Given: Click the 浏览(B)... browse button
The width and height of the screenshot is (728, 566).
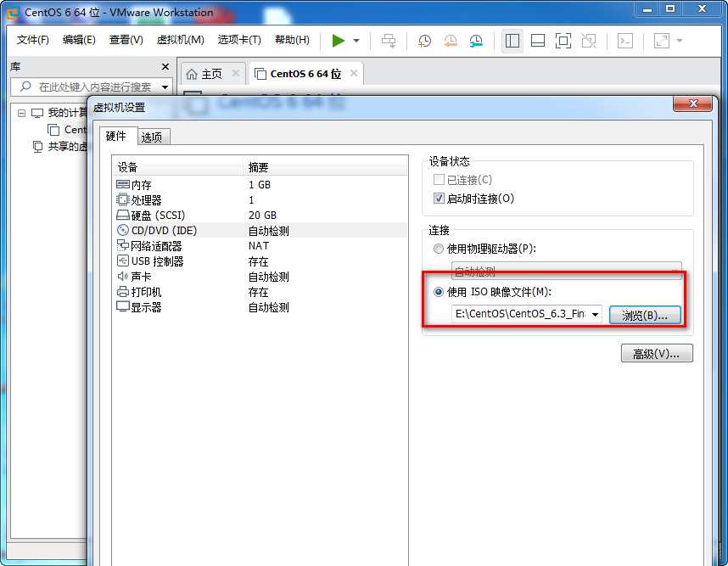Looking at the screenshot, I should pyautogui.click(x=645, y=316).
